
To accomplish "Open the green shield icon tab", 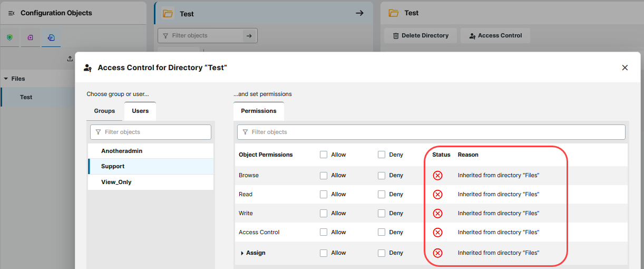I will [9, 37].
